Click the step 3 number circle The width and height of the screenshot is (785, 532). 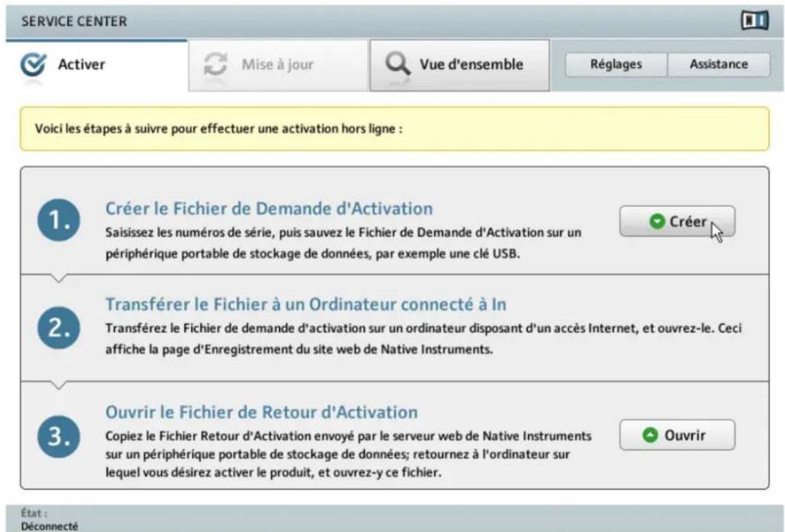tap(59, 436)
